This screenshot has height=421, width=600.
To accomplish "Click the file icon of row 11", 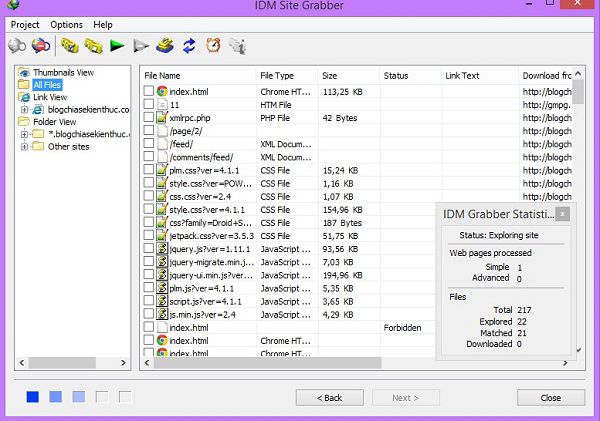I will pos(162,104).
